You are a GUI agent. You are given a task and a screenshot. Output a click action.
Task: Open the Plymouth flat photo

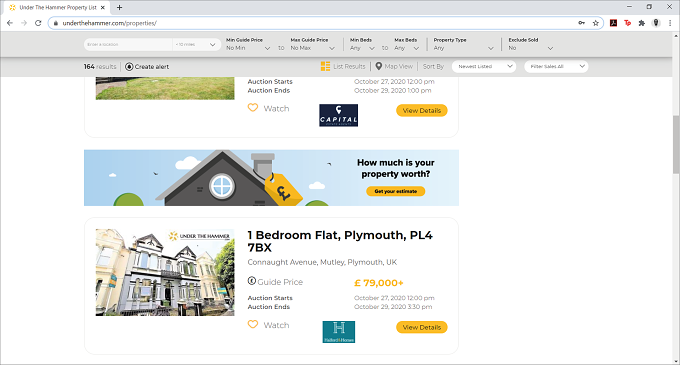click(165, 272)
